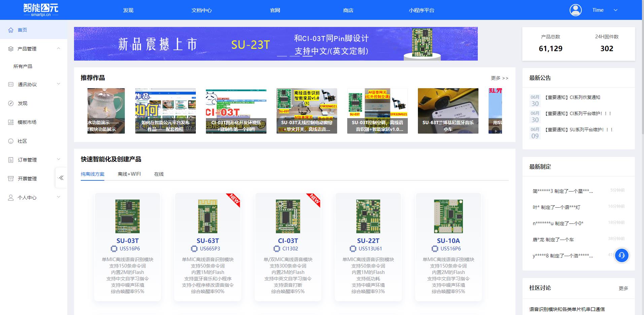The height and width of the screenshot is (315, 644).
Task: Click the SU-22T product title
Action: coord(368,241)
